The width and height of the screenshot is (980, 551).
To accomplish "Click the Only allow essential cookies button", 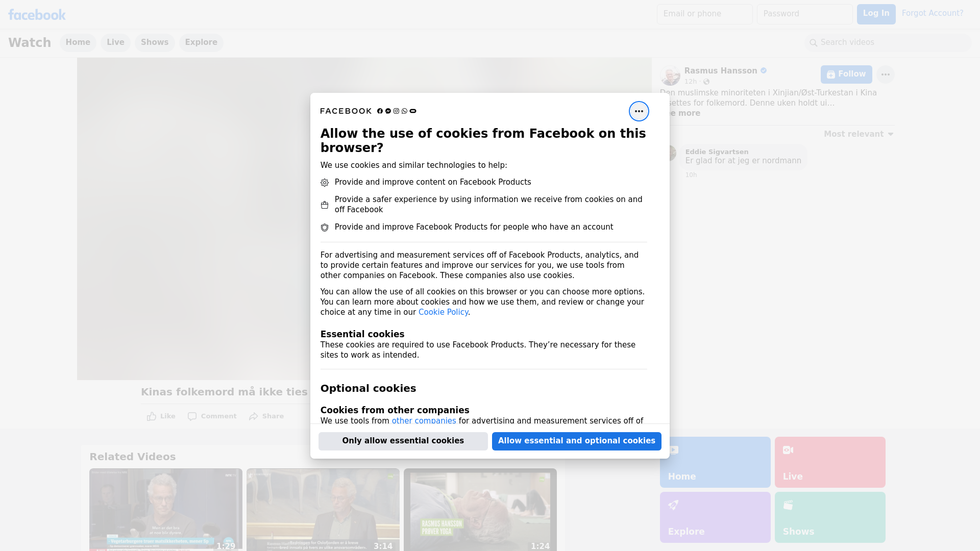I will [x=403, y=441].
